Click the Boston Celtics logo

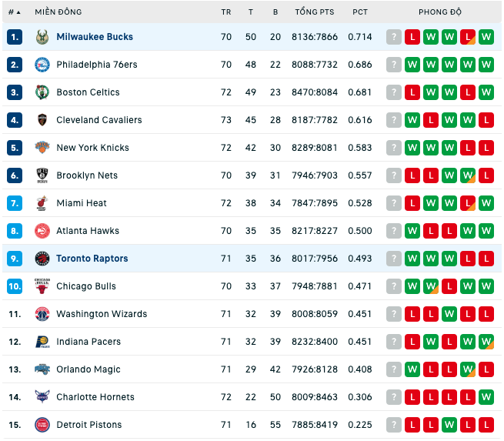[x=42, y=92]
